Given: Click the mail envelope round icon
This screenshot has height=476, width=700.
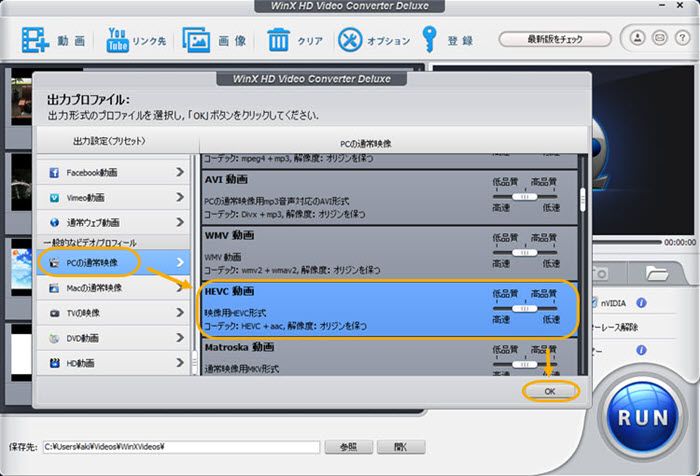Looking at the screenshot, I should [659, 38].
